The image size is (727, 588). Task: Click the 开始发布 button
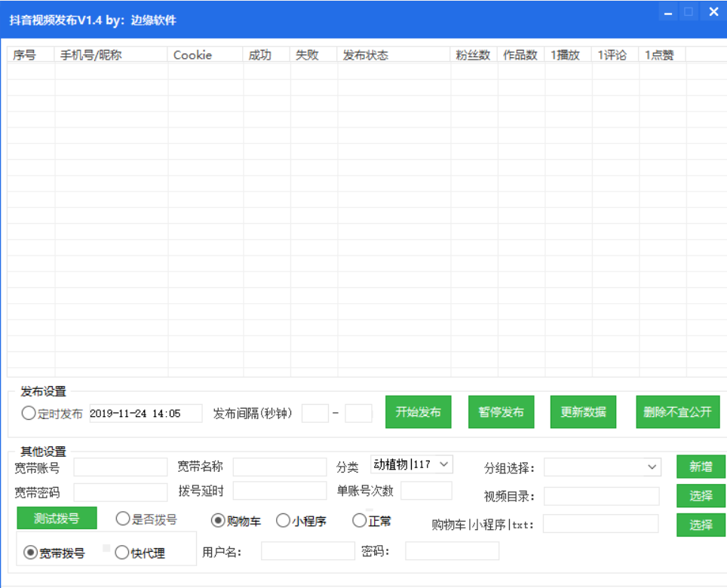418,412
